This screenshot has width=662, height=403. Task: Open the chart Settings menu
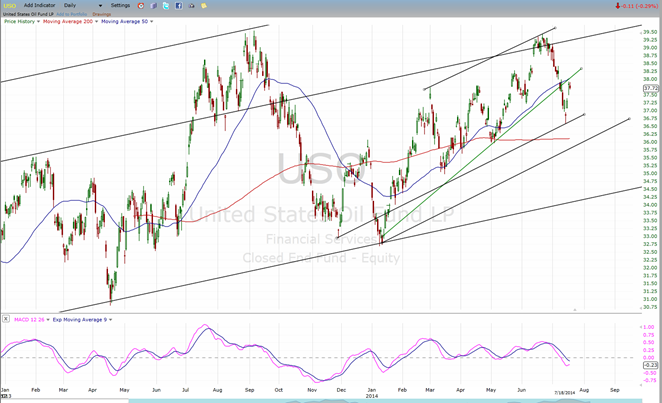click(x=120, y=5)
